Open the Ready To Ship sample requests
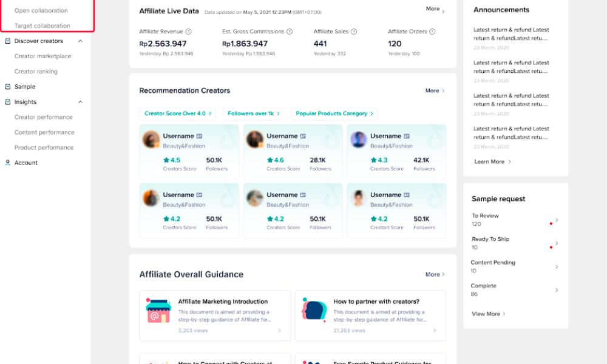Screen dimensions: 607x364 [x=490, y=239]
